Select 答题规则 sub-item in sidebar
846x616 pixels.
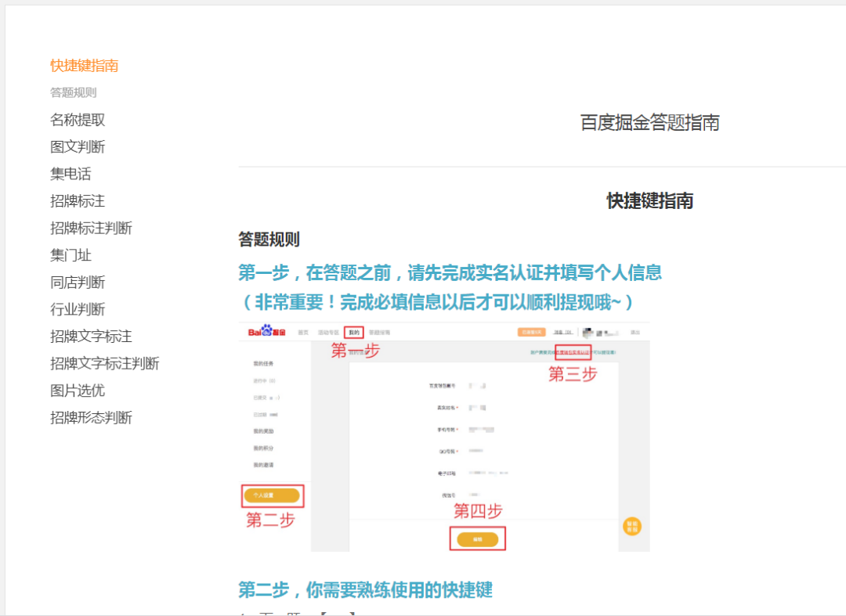pyautogui.click(x=74, y=92)
